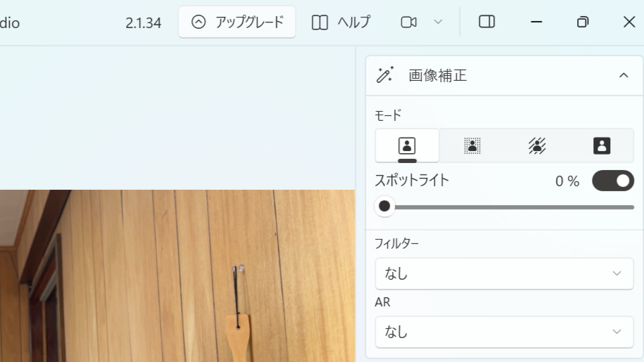This screenshot has width=644, height=362.
Task: Open the フィルター dropdown
Action: coord(504,273)
